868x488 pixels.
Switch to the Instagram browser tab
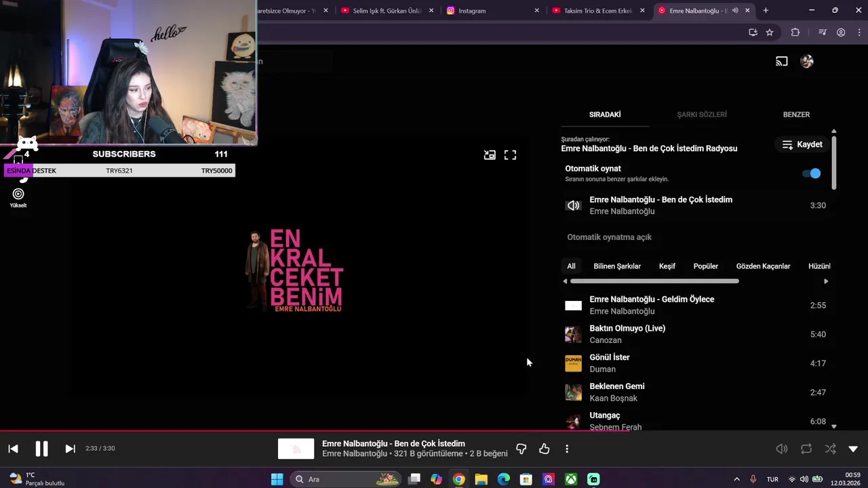click(472, 11)
